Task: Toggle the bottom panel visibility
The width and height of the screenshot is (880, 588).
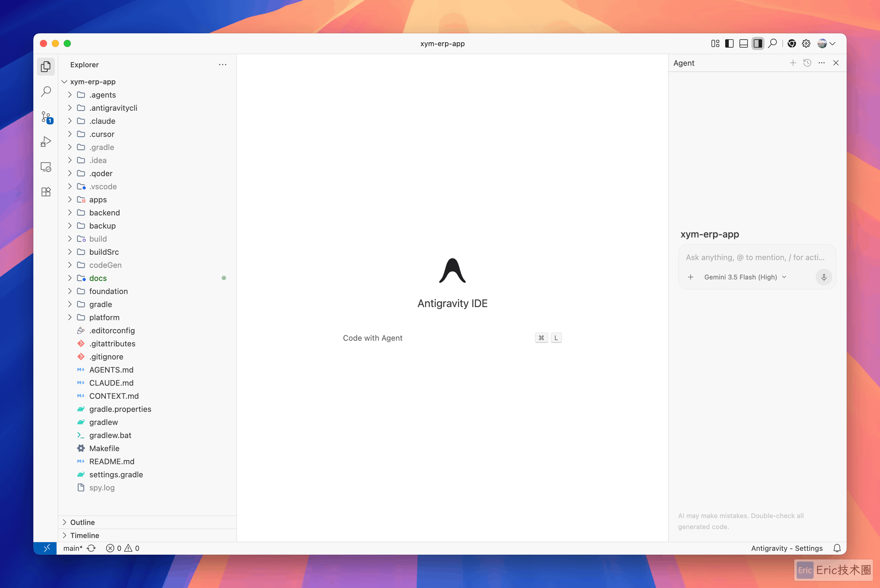Action: 743,43
